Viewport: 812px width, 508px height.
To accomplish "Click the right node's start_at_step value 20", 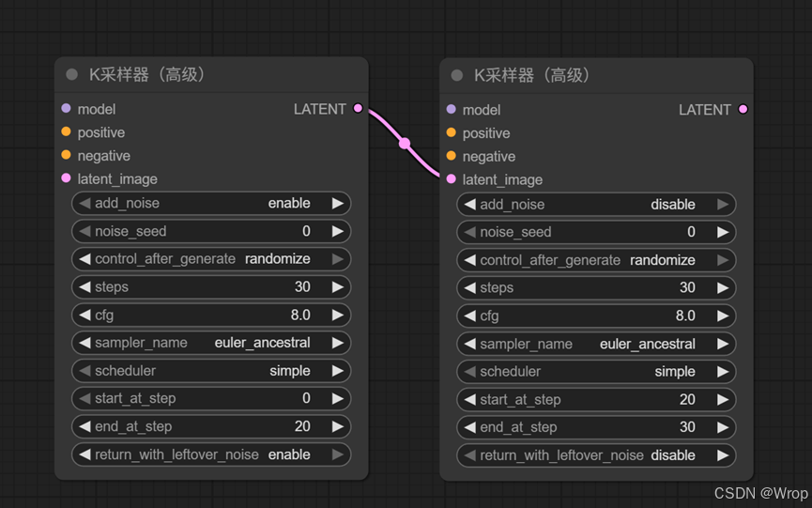I will coord(687,399).
